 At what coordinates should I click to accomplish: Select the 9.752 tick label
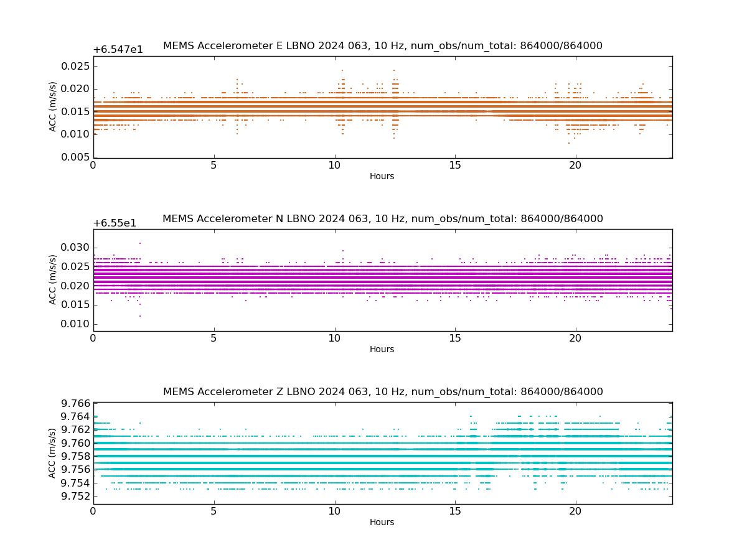pos(75,496)
